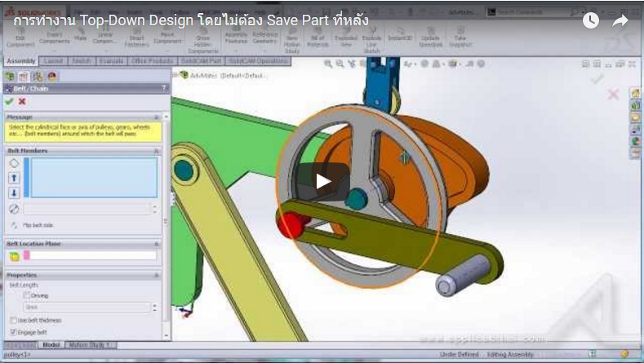Open the DisplayManager tab icon

(52, 77)
